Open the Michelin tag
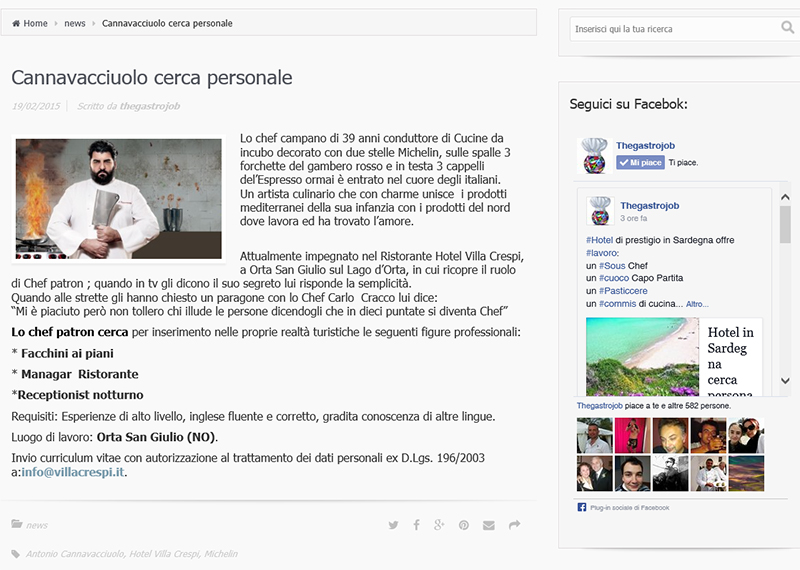 (221, 554)
